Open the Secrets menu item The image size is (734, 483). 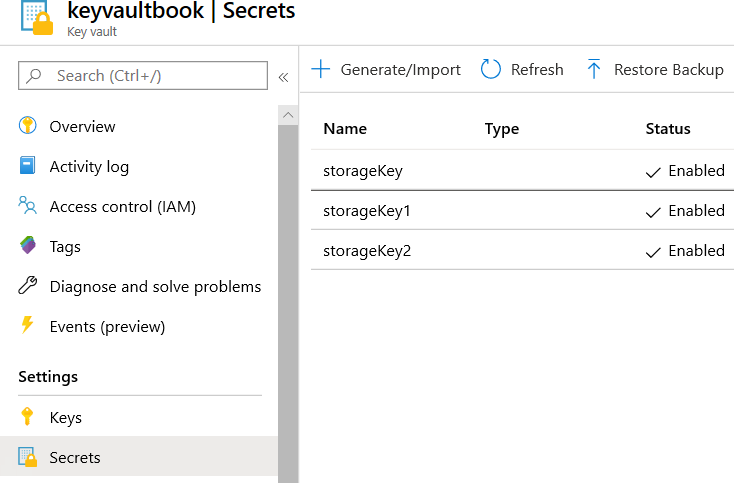[75, 458]
